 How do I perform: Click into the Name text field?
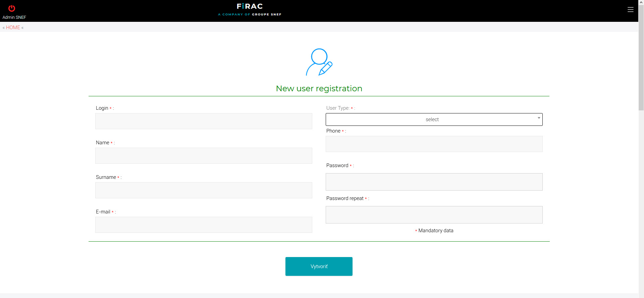click(x=204, y=156)
